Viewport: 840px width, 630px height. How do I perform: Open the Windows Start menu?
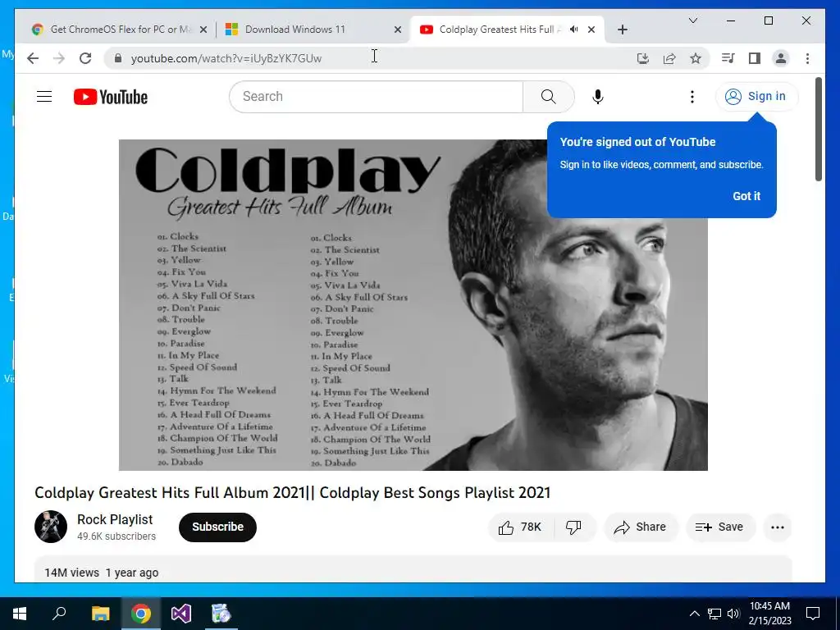(20, 614)
